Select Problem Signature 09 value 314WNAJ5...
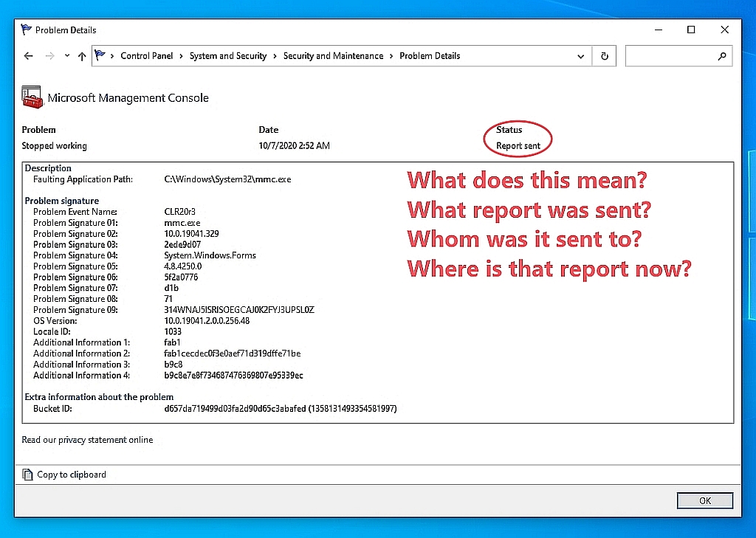 click(239, 310)
